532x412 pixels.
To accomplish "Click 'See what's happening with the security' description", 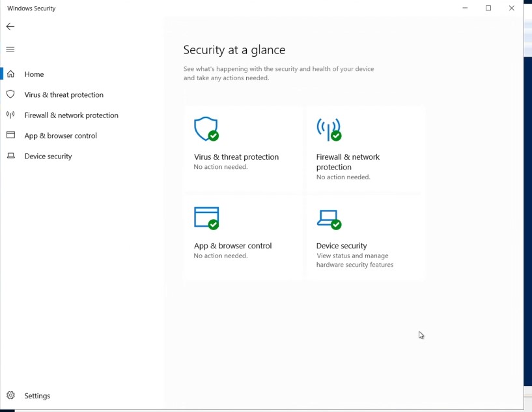I will pos(279,74).
